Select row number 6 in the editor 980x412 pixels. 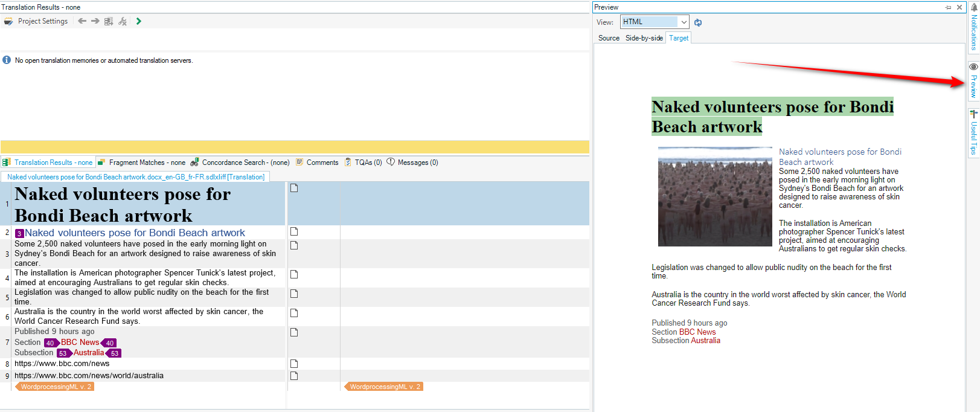(7, 317)
